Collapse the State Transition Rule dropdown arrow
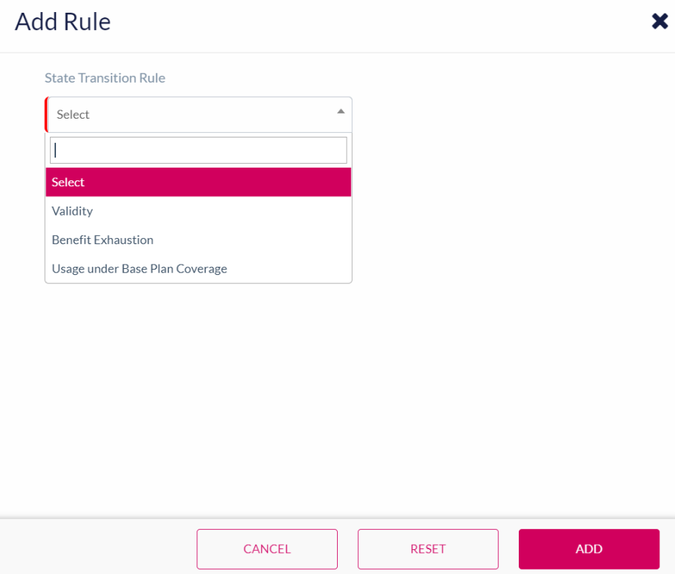This screenshot has height=574, width=675. click(340, 112)
